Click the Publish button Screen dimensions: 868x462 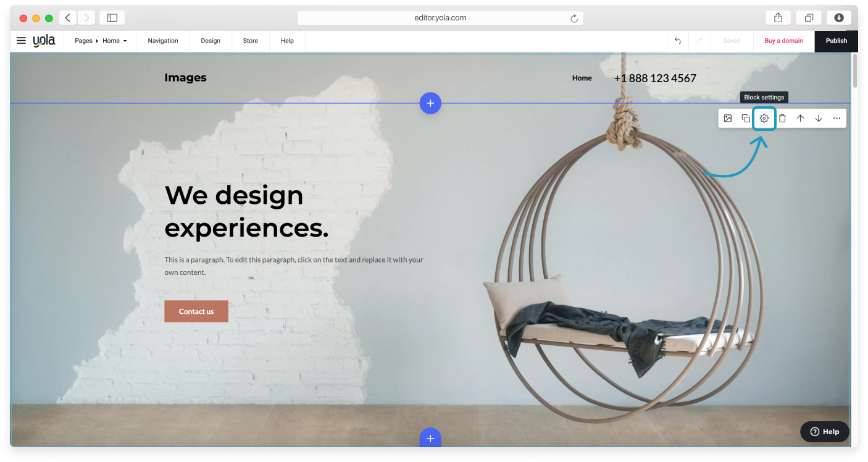tap(836, 41)
